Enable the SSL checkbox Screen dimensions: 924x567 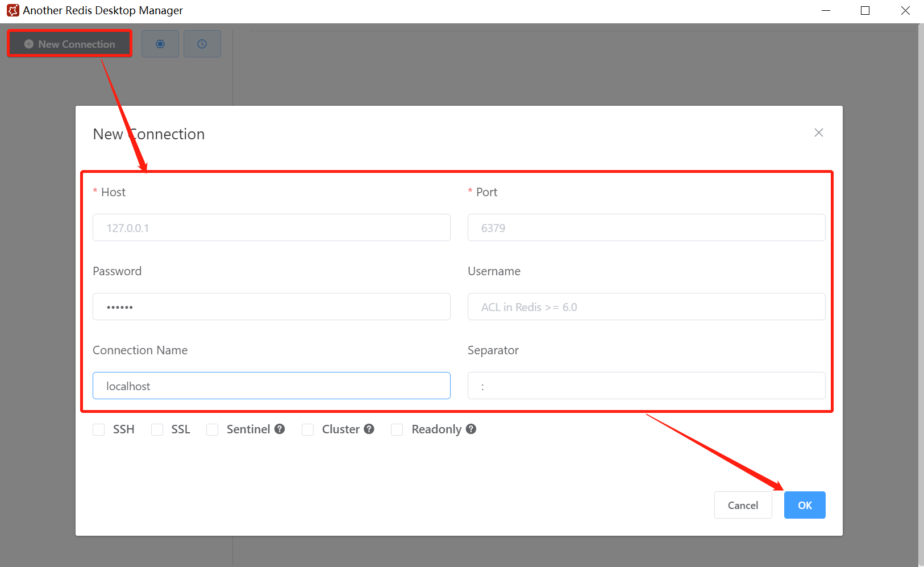[157, 429]
